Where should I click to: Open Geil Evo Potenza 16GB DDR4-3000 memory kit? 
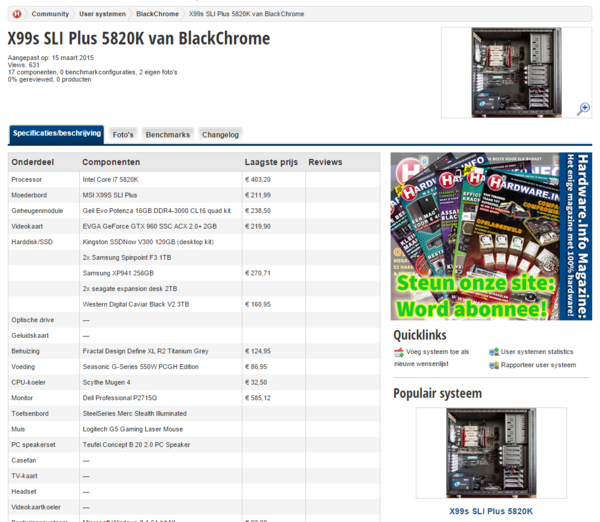tap(157, 211)
